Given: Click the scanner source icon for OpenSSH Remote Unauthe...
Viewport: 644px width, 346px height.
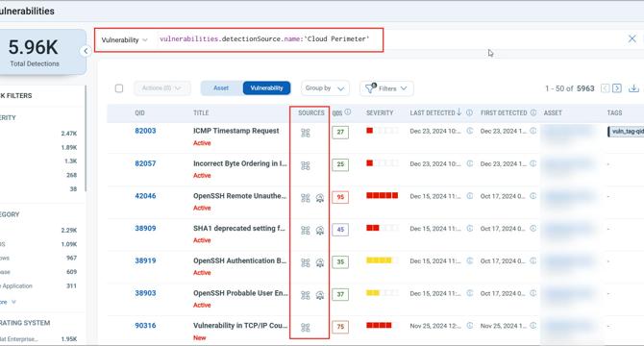Looking at the screenshot, I should click(x=306, y=198).
